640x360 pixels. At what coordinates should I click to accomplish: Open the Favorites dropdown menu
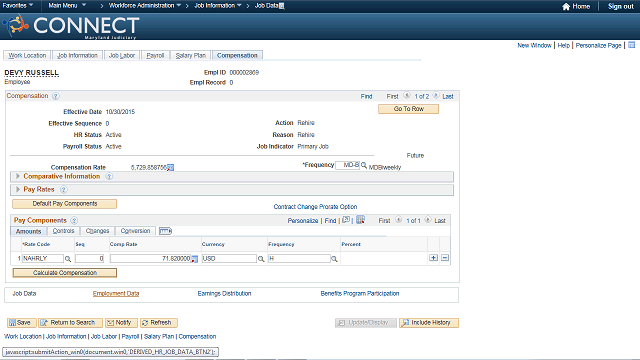click(18, 5)
